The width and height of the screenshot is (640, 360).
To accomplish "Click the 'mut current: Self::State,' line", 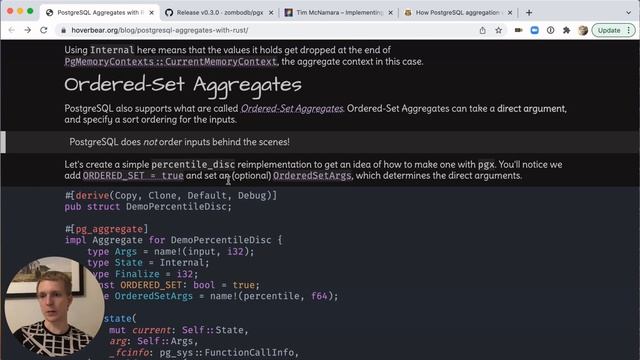I will click(x=178, y=330).
